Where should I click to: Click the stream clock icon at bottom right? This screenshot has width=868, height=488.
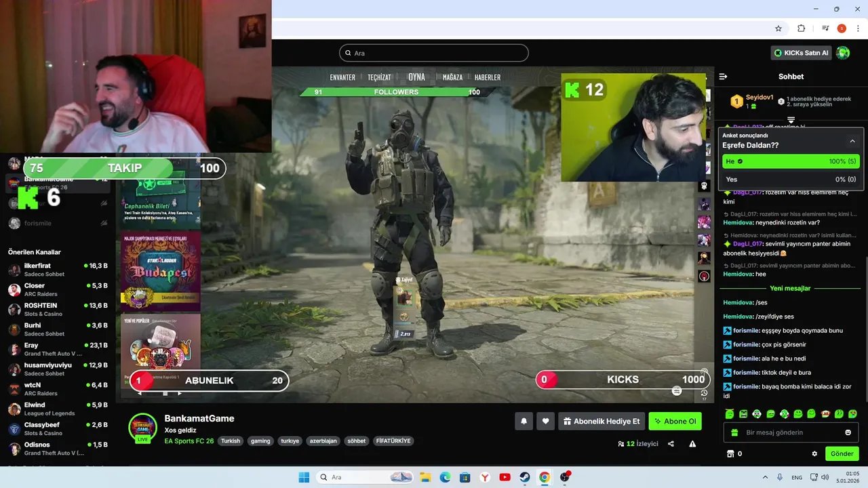[x=705, y=392]
